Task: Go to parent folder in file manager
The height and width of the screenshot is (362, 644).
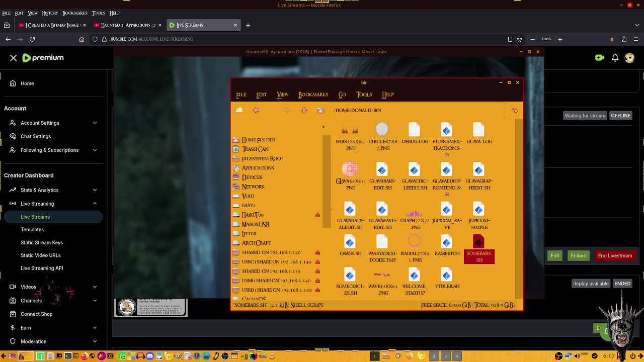Action: [304, 110]
